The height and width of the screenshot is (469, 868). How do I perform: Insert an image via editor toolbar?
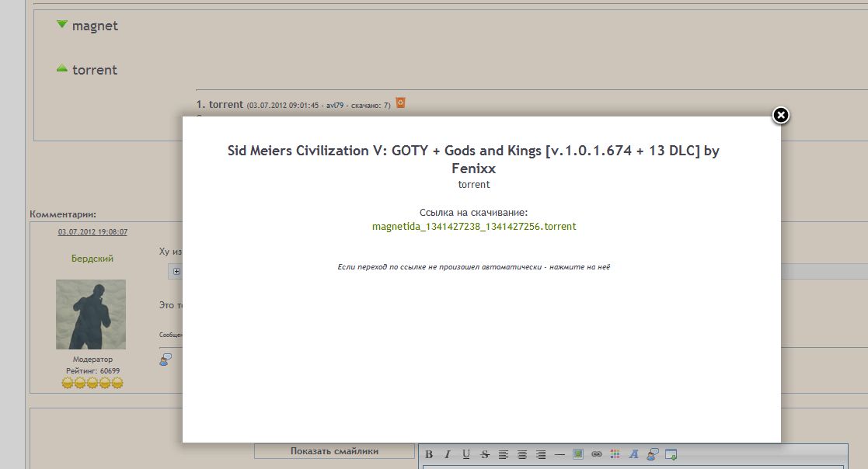578,454
